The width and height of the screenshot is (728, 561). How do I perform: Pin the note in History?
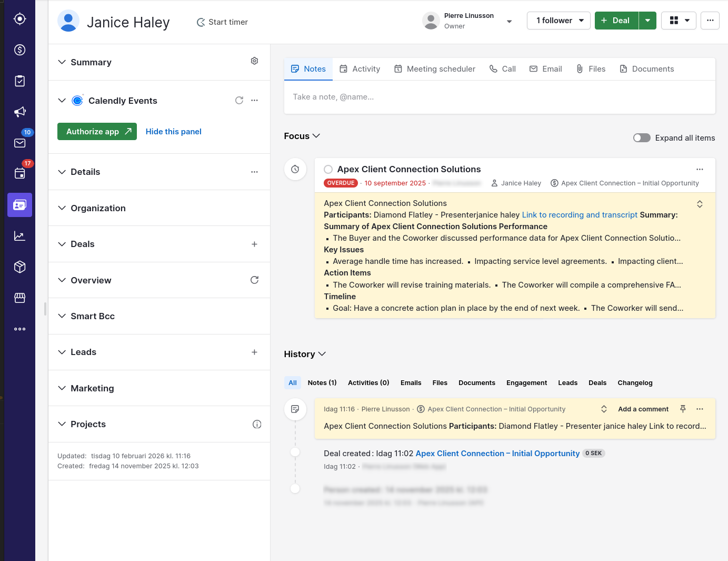[x=683, y=409]
